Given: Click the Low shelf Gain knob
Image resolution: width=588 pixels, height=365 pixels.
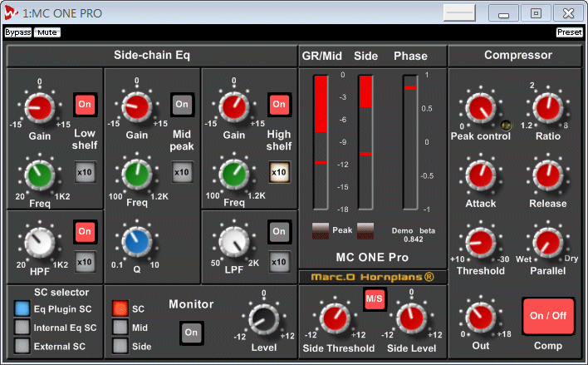Looking at the screenshot, I should point(39,108).
